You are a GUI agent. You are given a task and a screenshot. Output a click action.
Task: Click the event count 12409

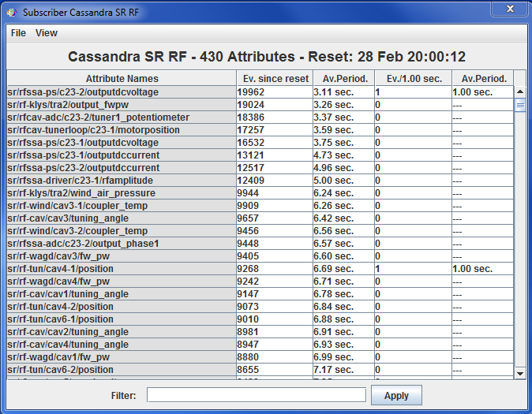pos(275,181)
